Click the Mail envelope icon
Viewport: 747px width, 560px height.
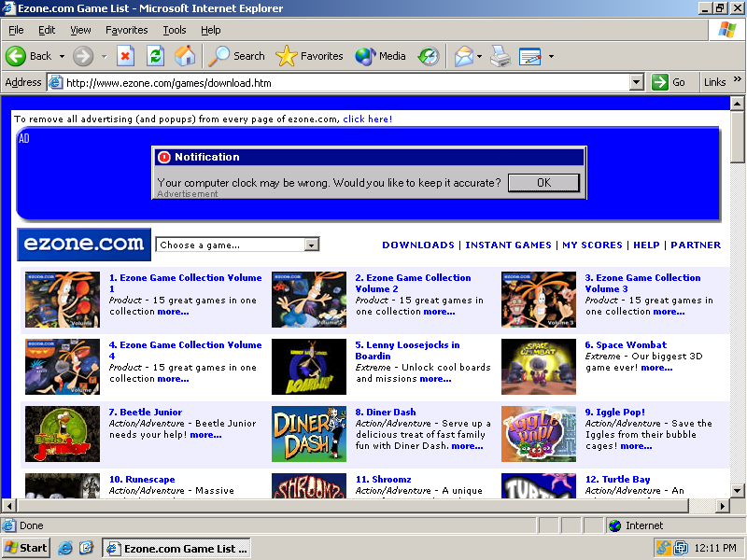463,56
